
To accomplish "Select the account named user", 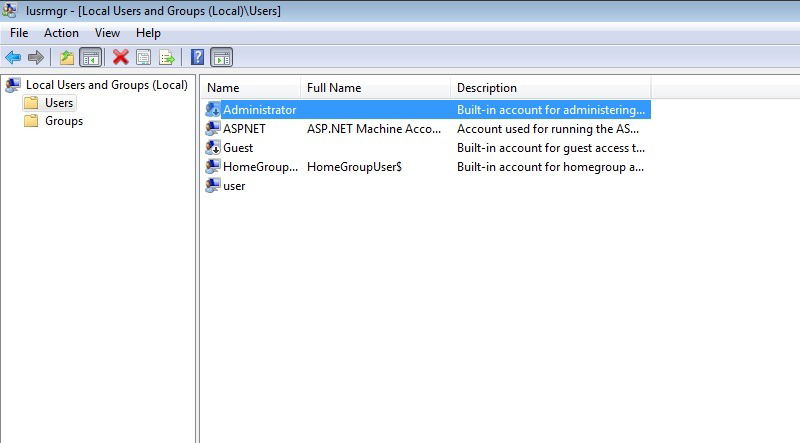I will [x=234, y=186].
